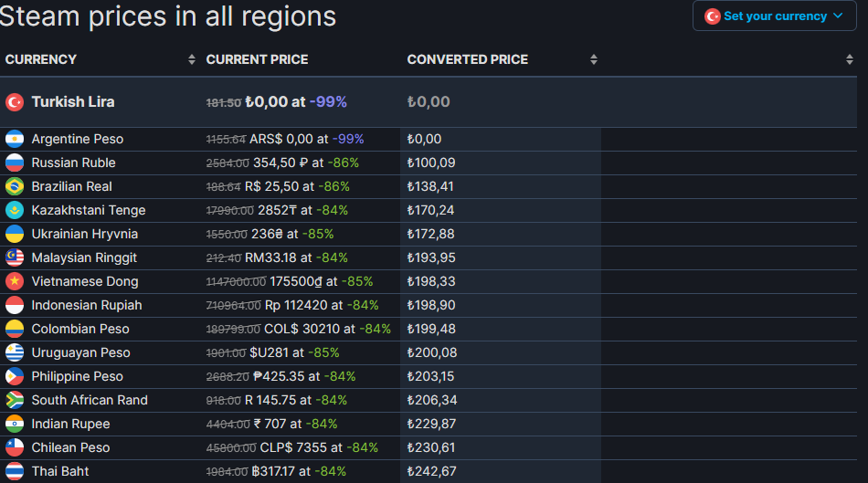This screenshot has height=483, width=868.
Task: Click the ₺199,48 converted price
Action: [x=431, y=330]
